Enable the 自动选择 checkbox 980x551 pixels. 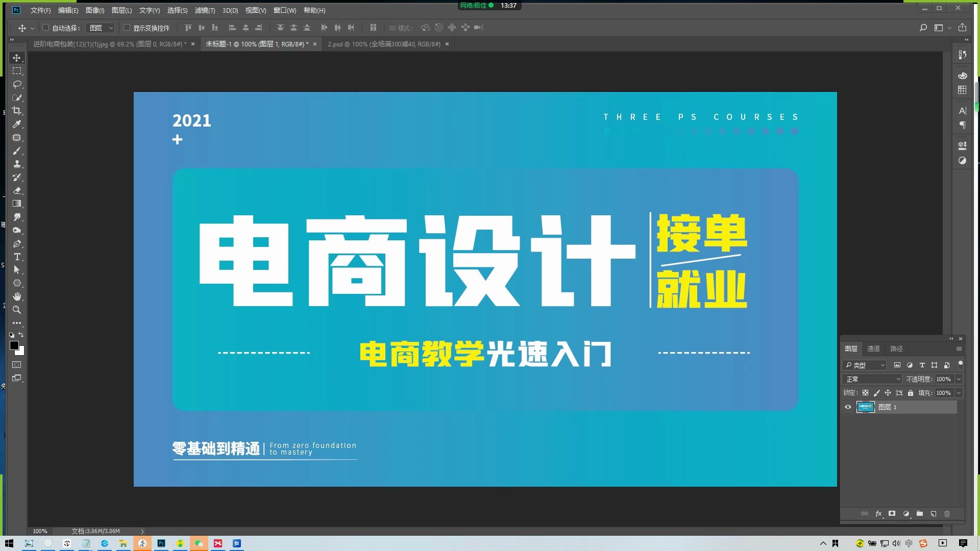(45, 28)
